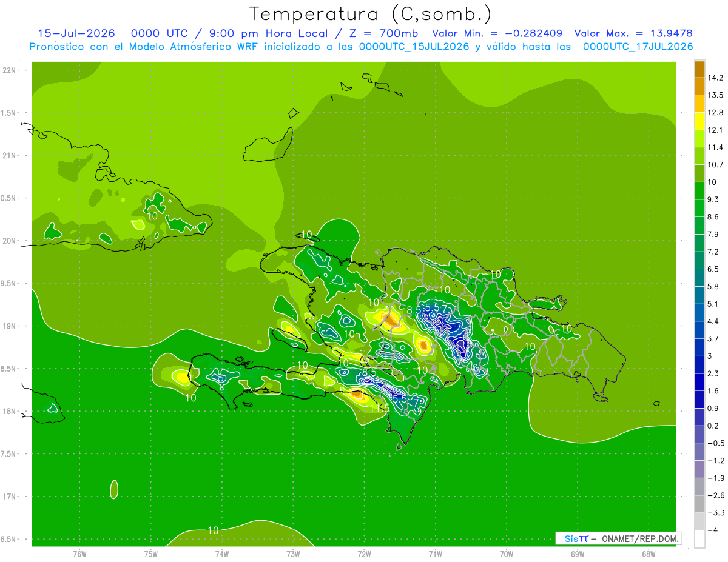Click the "75W" longitude label
Viewport: 728px width, 562px height.
(x=151, y=554)
